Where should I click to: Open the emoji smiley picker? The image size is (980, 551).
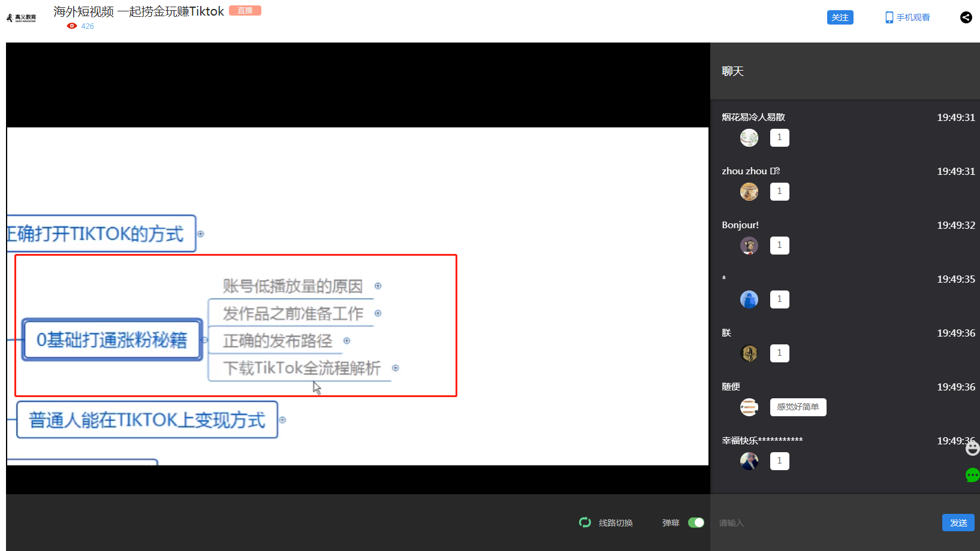[x=972, y=448]
